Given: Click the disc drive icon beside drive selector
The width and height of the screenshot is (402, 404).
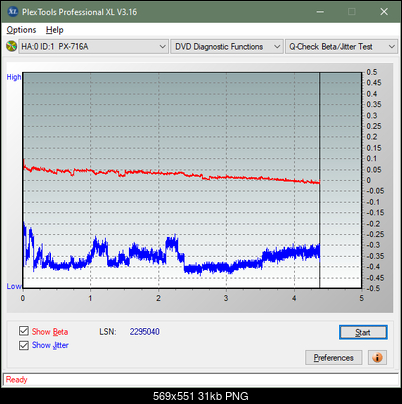Looking at the screenshot, I should [x=11, y=46].
